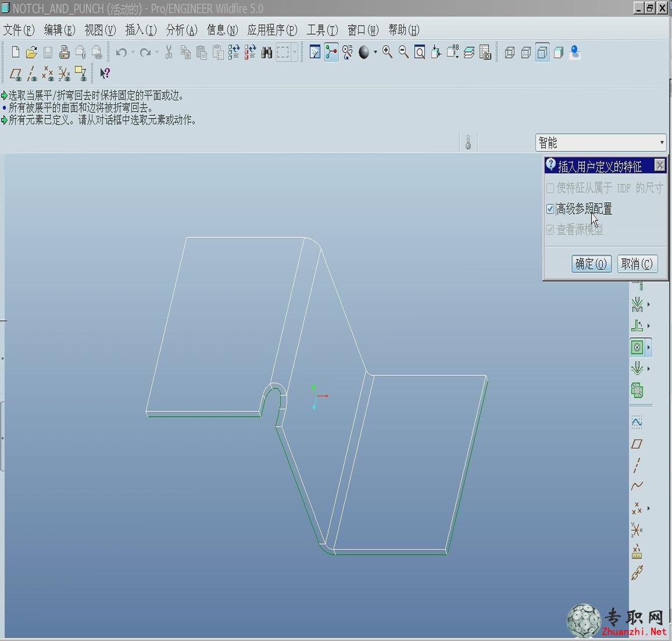Click the scissors Cut icon
The width and height of the screenshot is (672, 641).
coord(169,52)
